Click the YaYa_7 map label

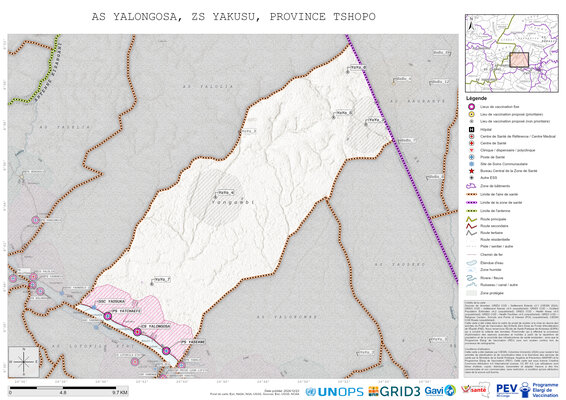pyautogui.click(x=162, y=279)
